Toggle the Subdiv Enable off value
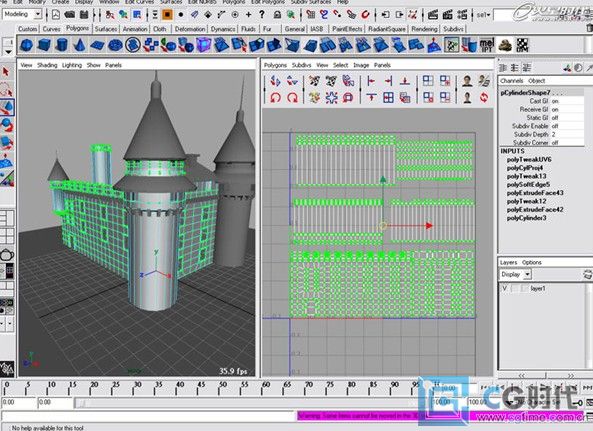 [x=555, y=126]
